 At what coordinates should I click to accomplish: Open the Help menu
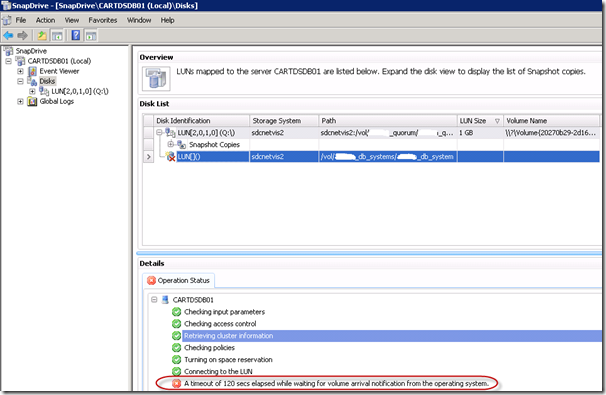click(167, 20)
